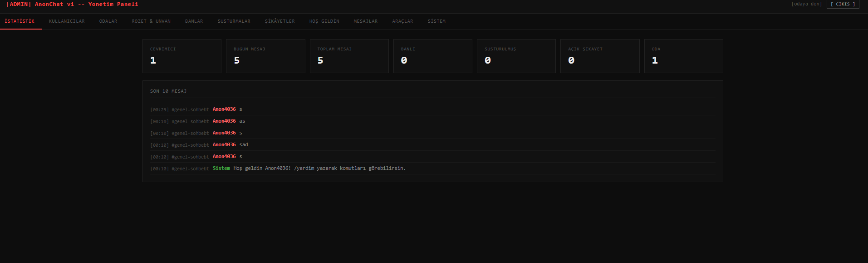Select the BUGUN MESAJ stat card
This screenshot has width=868, height=263.
265,56
